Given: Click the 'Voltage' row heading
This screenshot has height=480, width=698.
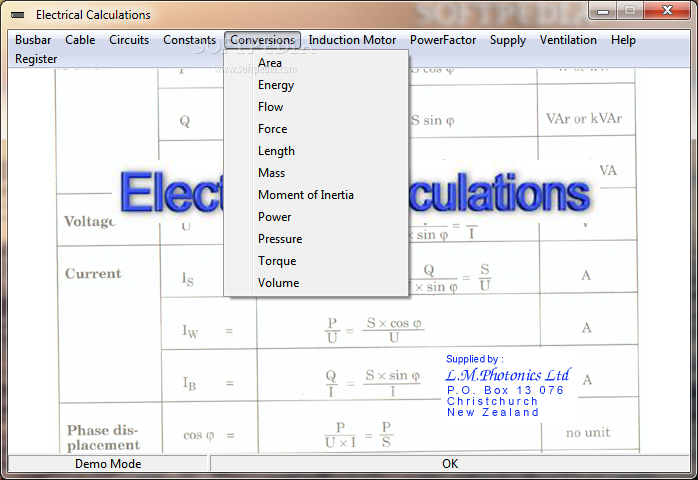Looking at the screenshot, I should (90, 221).
